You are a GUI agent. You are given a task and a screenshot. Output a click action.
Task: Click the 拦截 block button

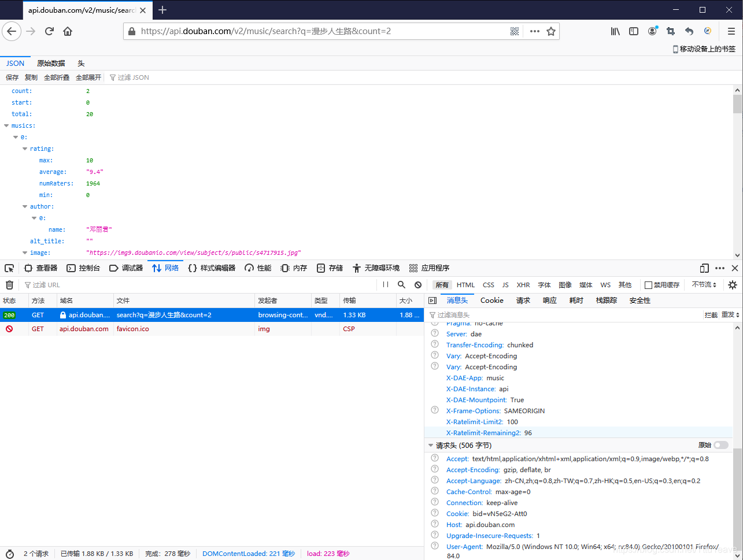(711, 315)
